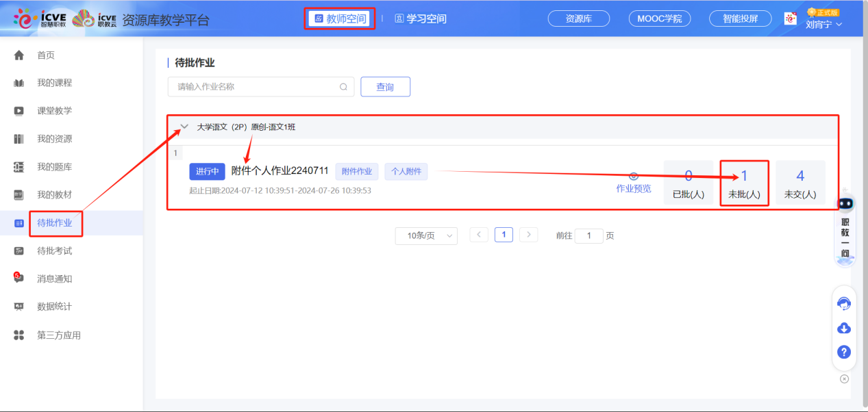Open the MOOC学院 link
The image size is (868, 412).
point(659,18)
